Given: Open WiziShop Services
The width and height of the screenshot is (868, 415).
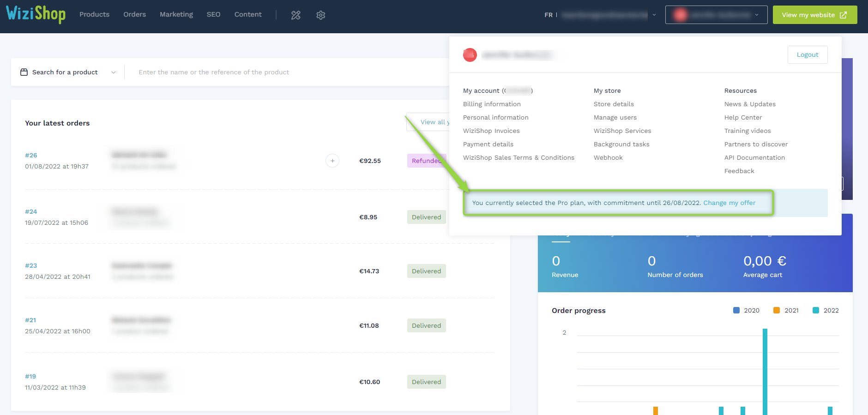Looking at the screenshot, I should [622, 131].
